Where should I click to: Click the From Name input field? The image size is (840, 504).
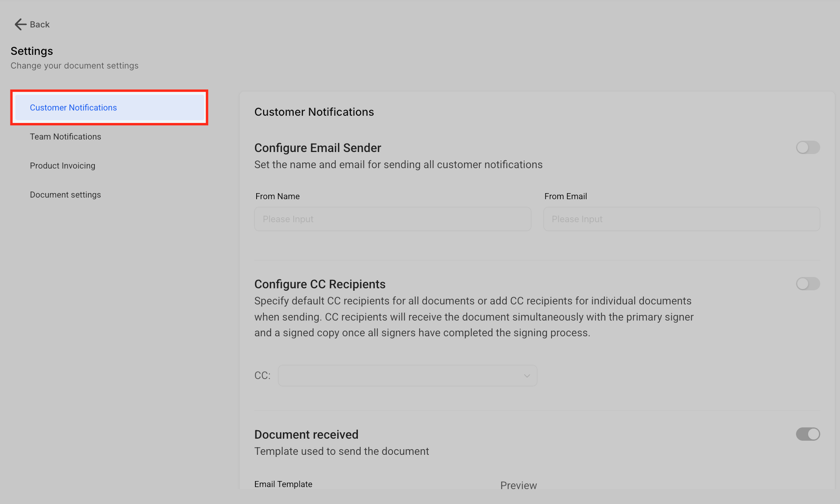click(392, 219)
